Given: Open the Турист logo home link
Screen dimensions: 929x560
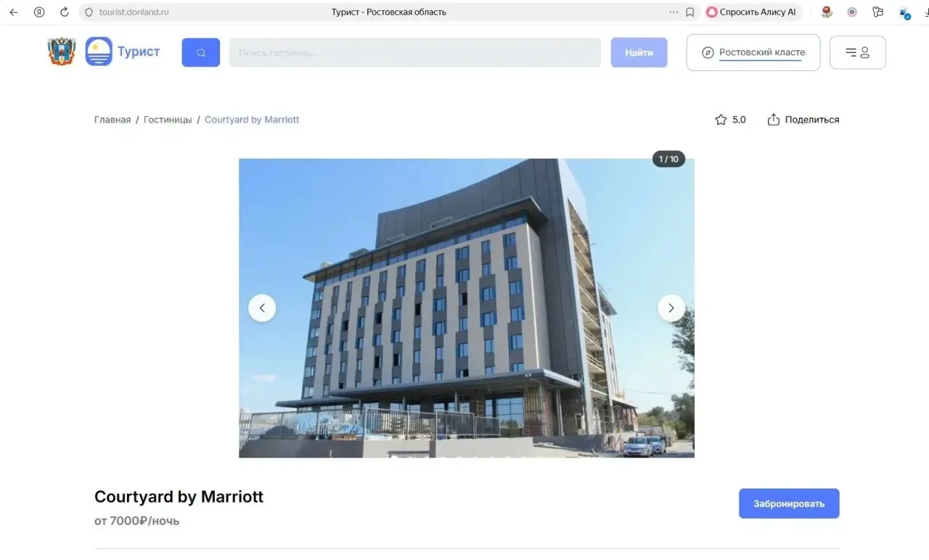Looking at the screenshot, I should click(123, 52).
